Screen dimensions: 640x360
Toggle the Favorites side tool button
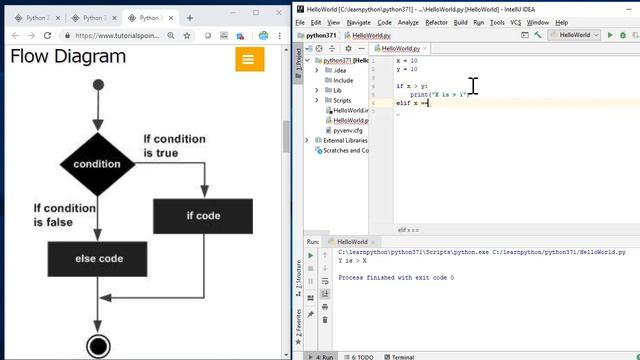298,327
